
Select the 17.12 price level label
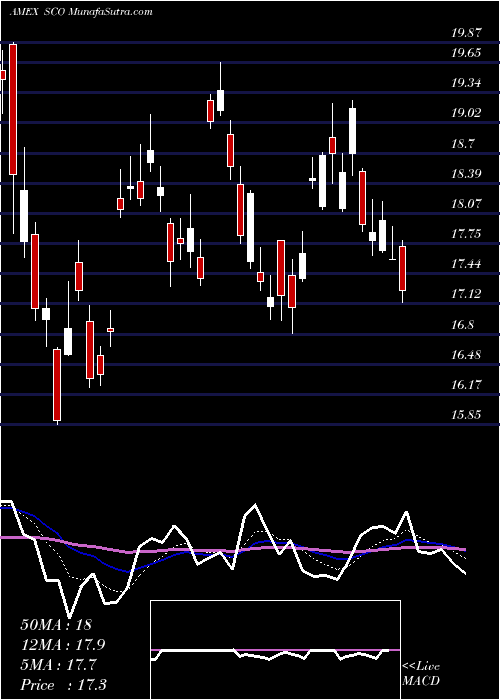click(467, 294)
